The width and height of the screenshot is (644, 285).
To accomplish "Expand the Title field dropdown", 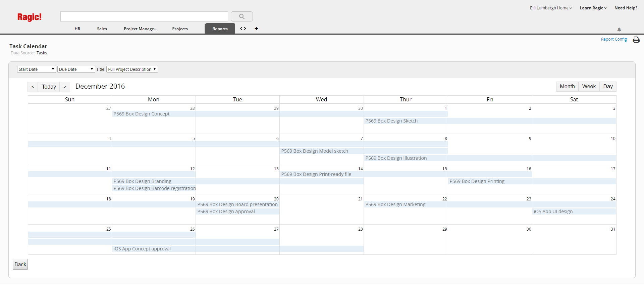I will click(132, 69).
